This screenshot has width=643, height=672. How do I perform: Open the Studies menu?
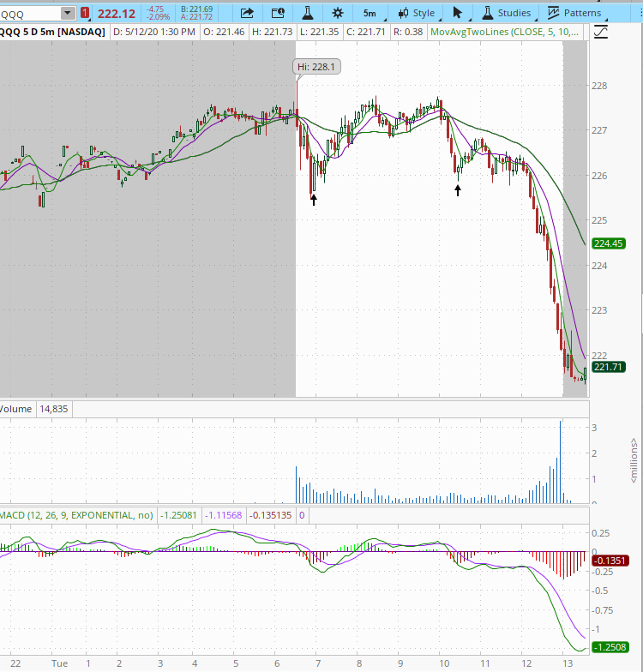point(507,13)
